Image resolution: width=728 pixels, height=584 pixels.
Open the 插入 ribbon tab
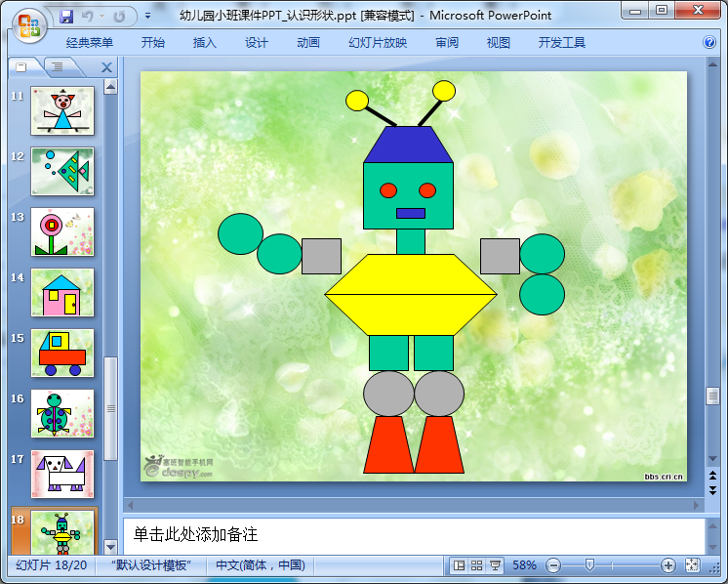point(205,43)
